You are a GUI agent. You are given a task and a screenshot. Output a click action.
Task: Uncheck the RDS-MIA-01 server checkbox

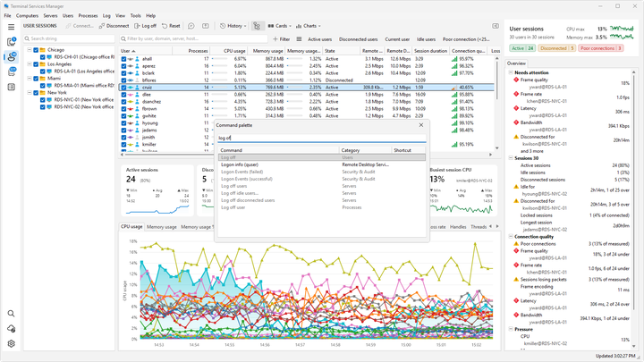(x=42, y=86)
